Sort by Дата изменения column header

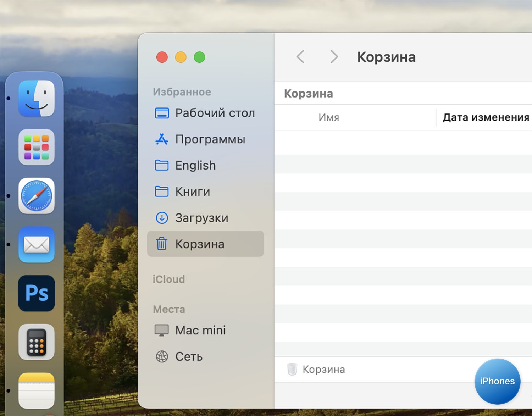tap(486, 117)
